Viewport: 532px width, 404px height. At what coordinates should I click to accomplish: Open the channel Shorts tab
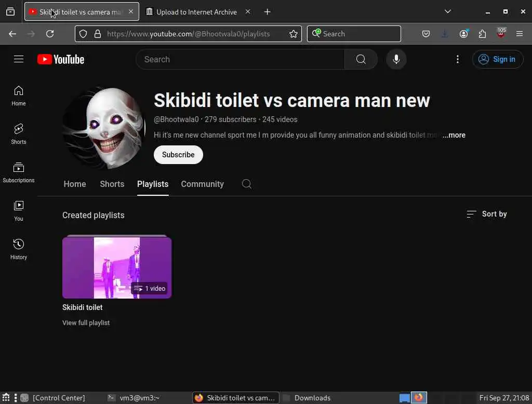coord(112,184)
